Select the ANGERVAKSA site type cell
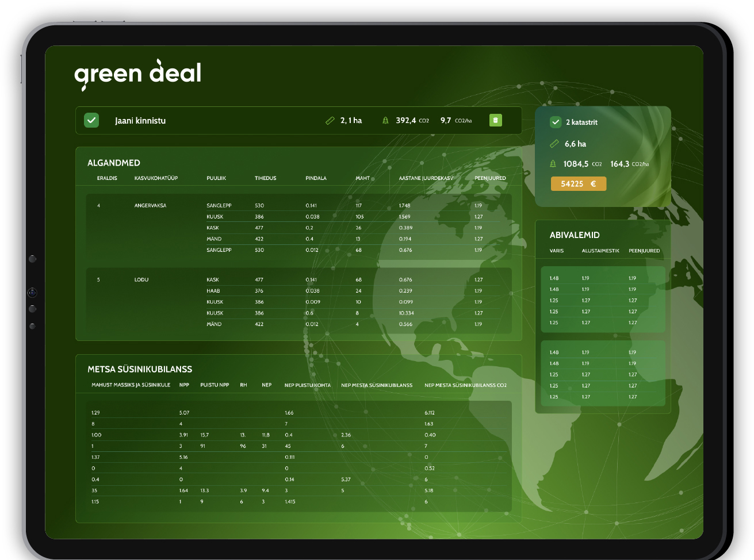 [150, 205]
